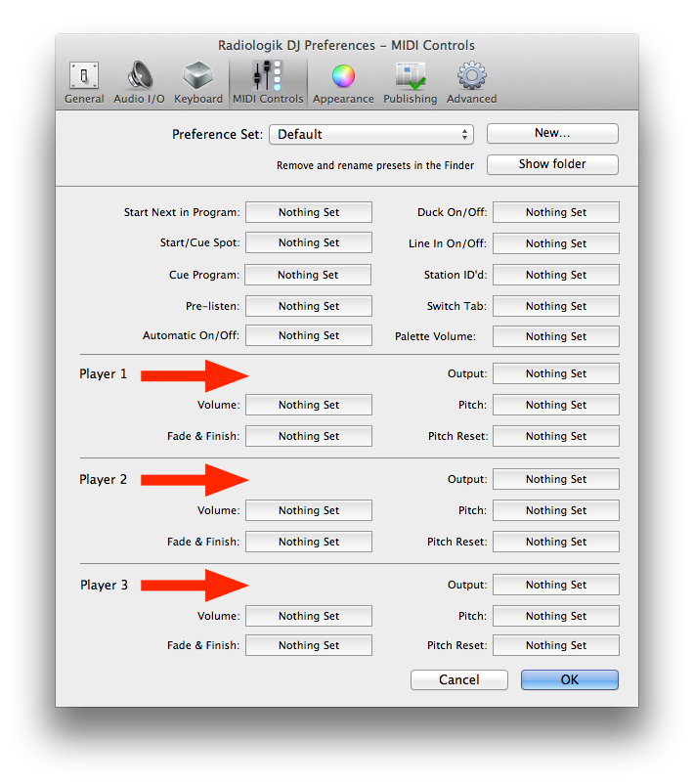Viewport: 694px width, 784px height.
Task: Assign MIDI control for Switch Tab
Action: tap(556, 306)
